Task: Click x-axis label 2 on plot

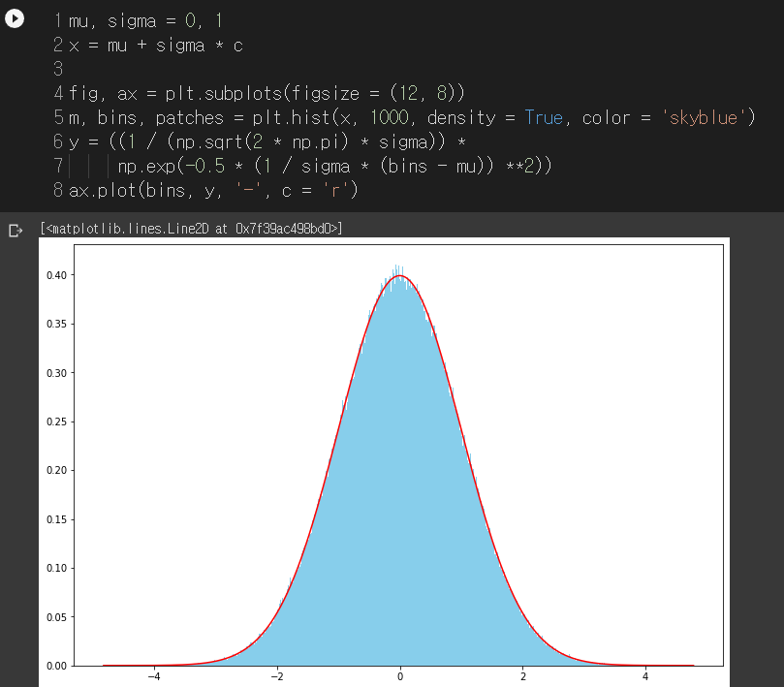Action: coord(523,676)
